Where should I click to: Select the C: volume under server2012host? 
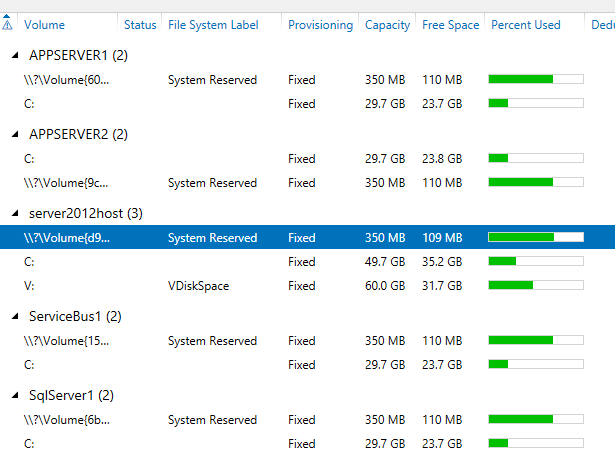tap(308, 261)
